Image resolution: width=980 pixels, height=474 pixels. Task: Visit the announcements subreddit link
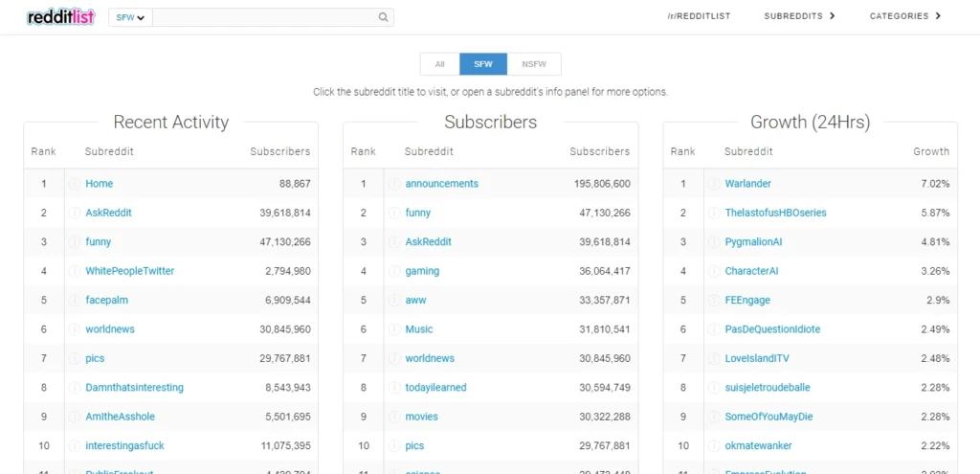(x=442, y=184)
